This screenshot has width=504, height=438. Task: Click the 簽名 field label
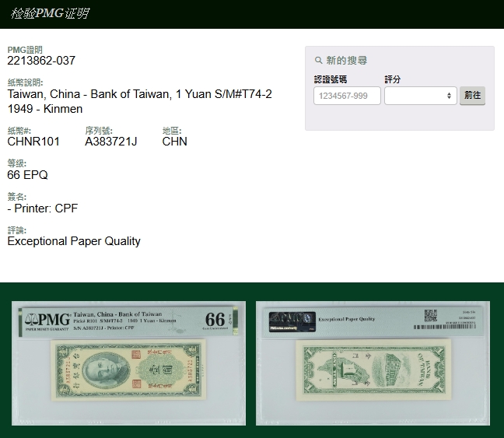16,197
